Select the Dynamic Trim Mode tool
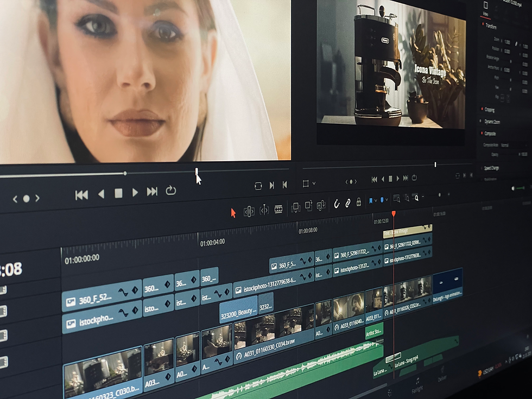Screen dimensions: 532x399 point(264,211)
